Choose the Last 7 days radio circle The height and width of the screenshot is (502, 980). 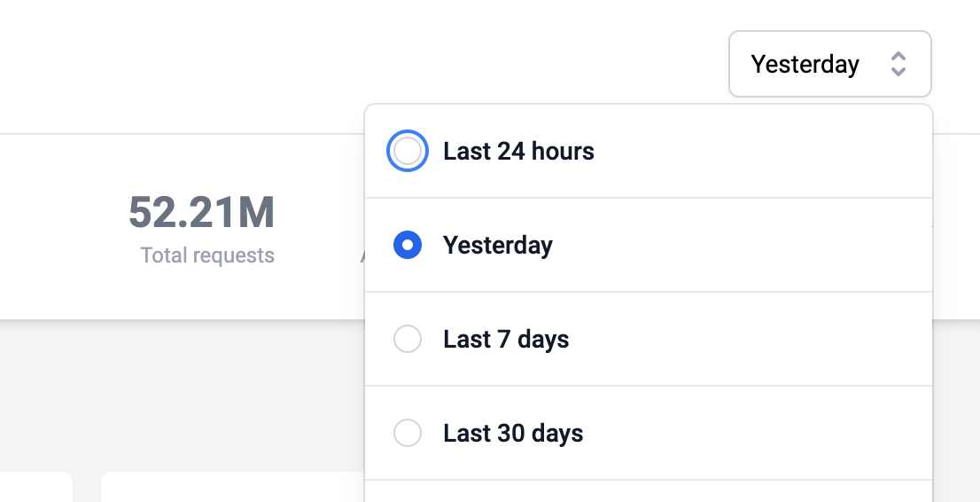tap(408, 339)
